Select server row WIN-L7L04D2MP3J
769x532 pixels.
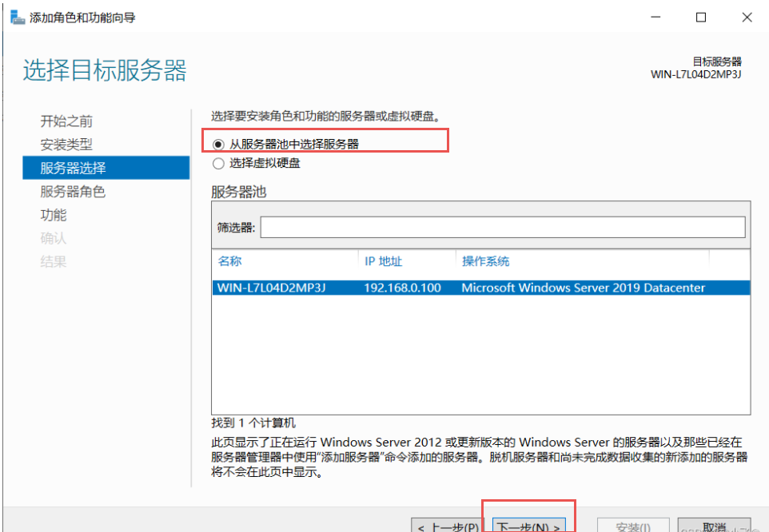(x=481, y=288)
